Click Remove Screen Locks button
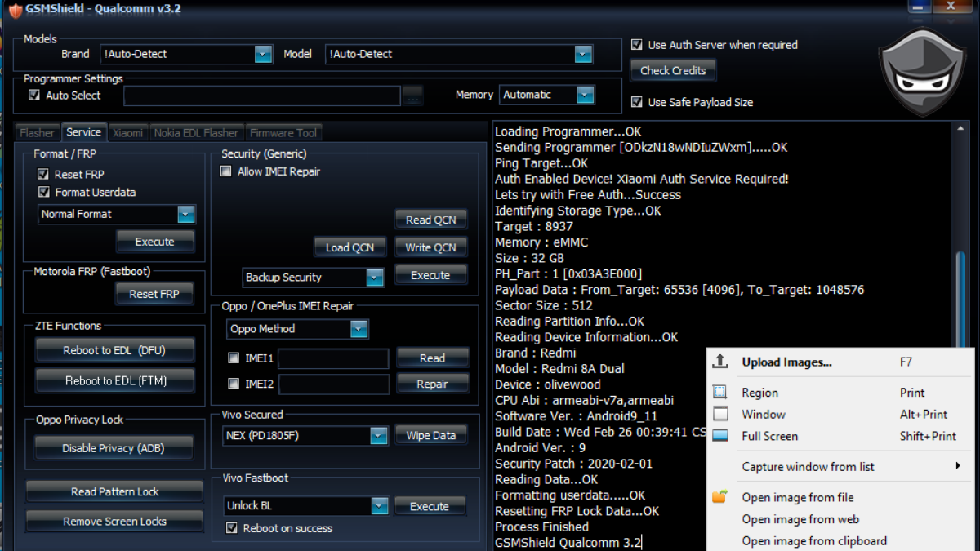This screenshot has width=980, height=551. coord(114,522)
